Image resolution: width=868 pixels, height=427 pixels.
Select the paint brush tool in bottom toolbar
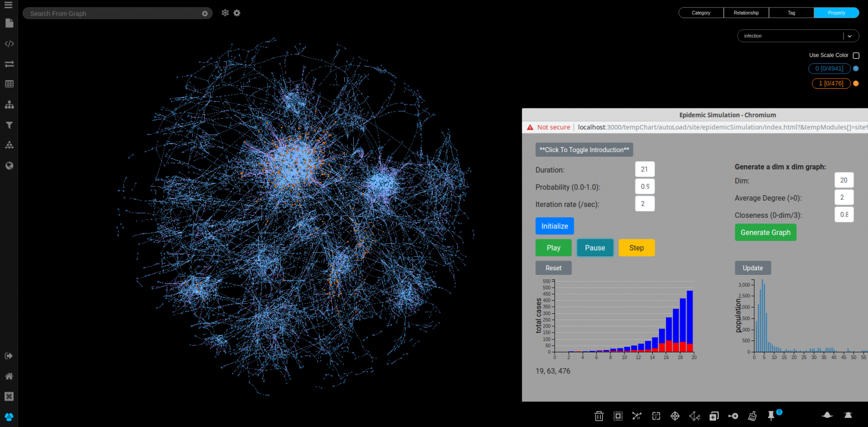tap(752, 416)
